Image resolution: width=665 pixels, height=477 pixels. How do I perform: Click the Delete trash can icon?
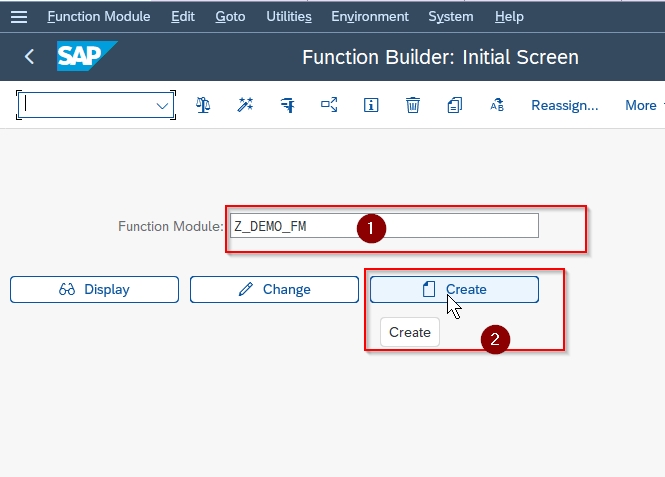(x=413, y=105)
